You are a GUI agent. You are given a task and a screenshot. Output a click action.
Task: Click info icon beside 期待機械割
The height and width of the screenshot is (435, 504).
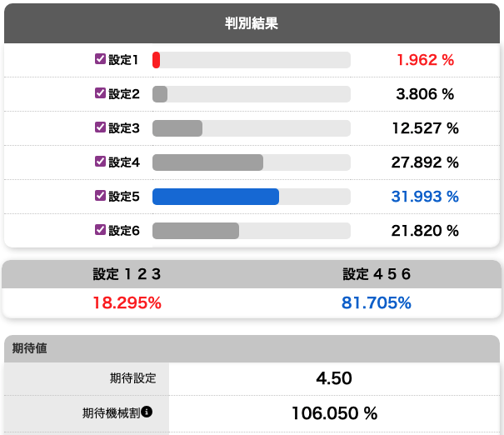click(x=147, y=412)
